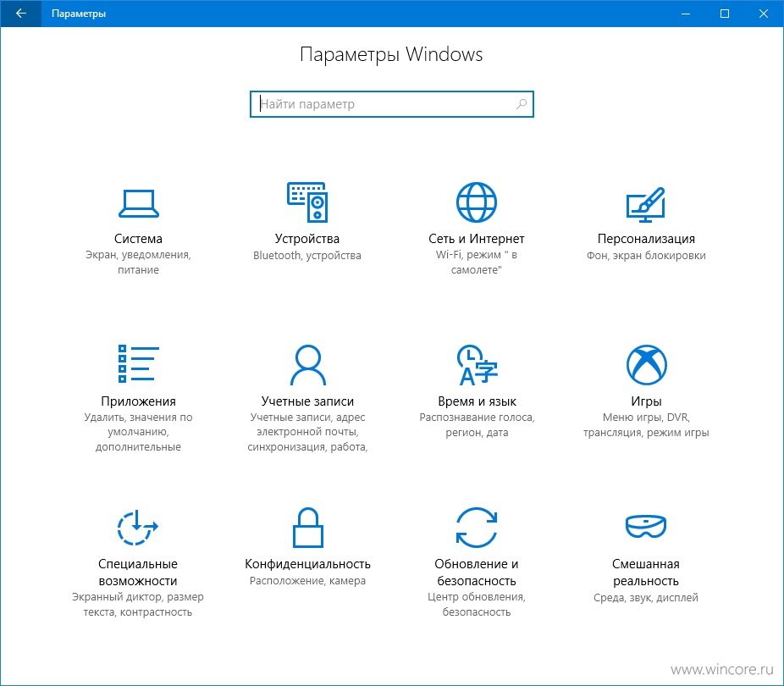784x686 pixels.
Task: Click 'Меню игры, DVR, трансляция' description
Action: [x=646, y=424]
